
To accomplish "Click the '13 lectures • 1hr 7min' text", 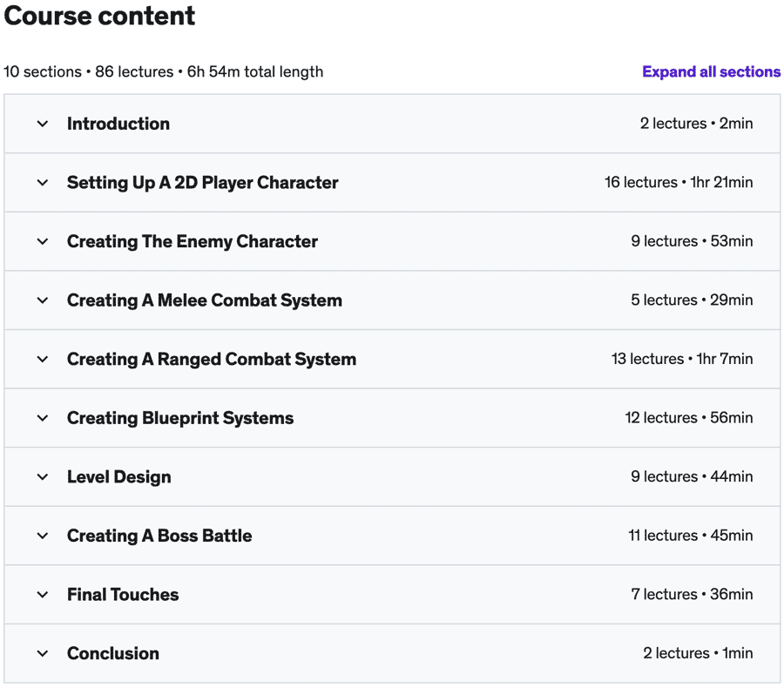I will point(682,359).
